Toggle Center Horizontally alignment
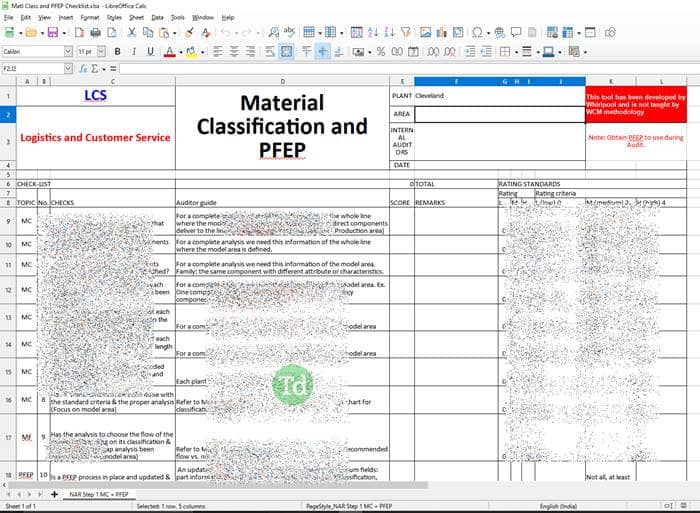Image resolution: width=700 pixels, height=513 pixels. 234,51
